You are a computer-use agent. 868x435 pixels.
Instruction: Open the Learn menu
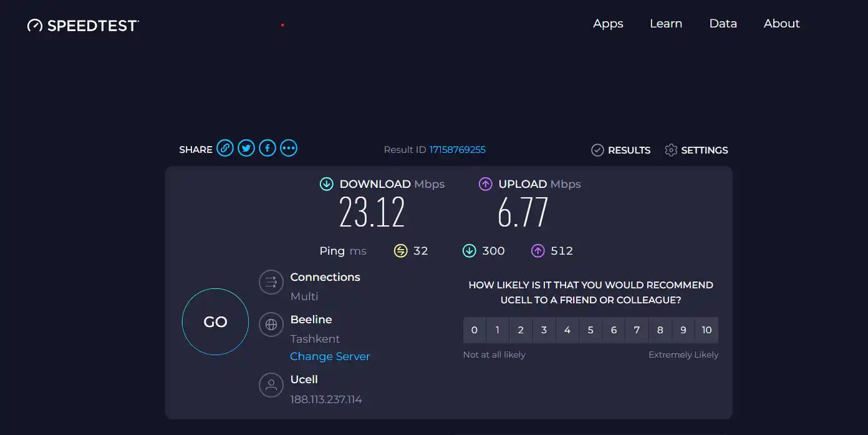click(x=666, y=24)
